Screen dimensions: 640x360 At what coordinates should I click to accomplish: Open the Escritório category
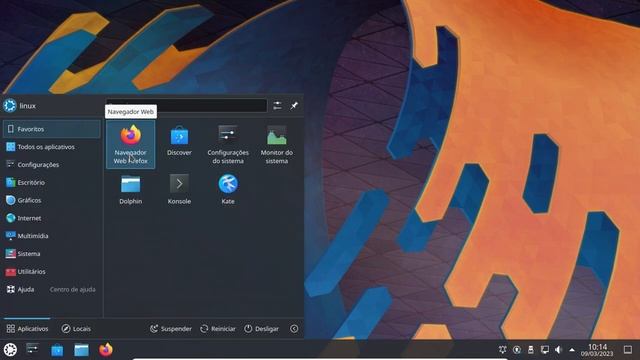click(51, 182)
